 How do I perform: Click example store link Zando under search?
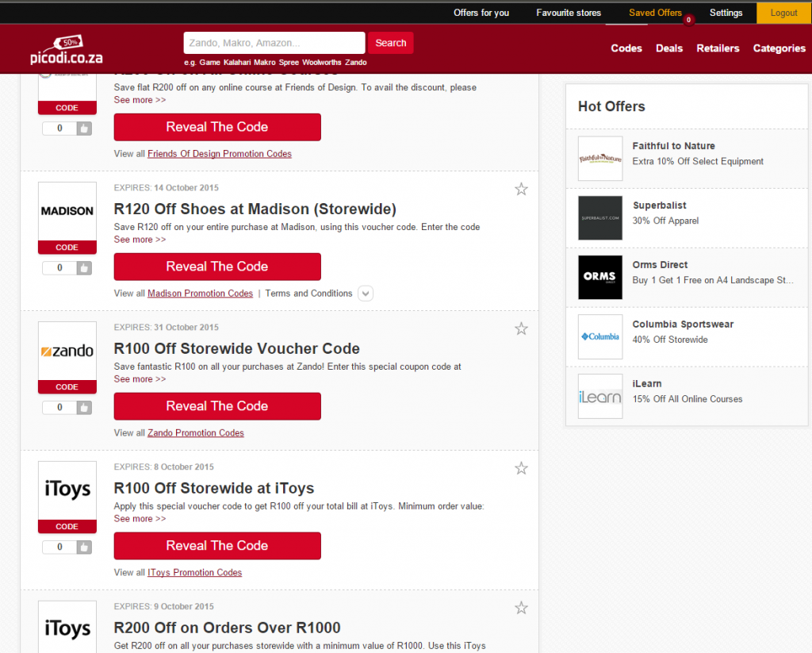pos(356,62)
